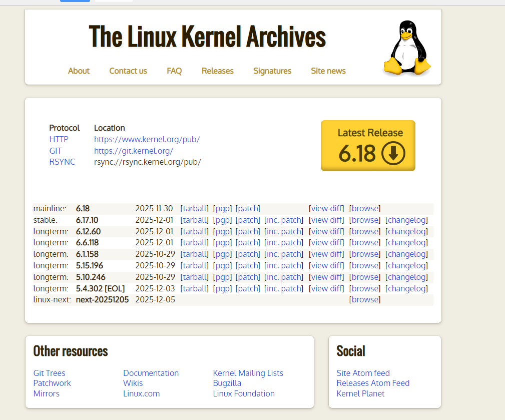Open https://www.kernel.org/pub/ location link
Screen dimensions: 505x420
[147, 140]
